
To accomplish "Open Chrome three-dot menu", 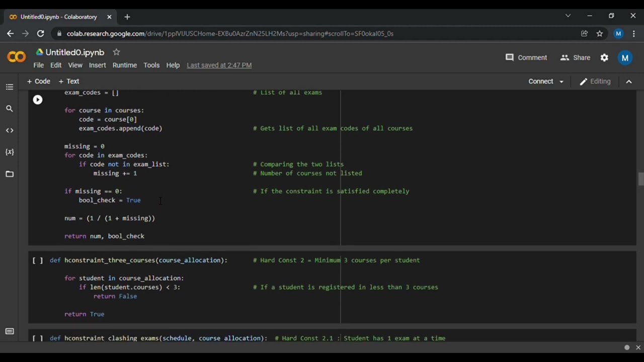I will pos(634,34).
